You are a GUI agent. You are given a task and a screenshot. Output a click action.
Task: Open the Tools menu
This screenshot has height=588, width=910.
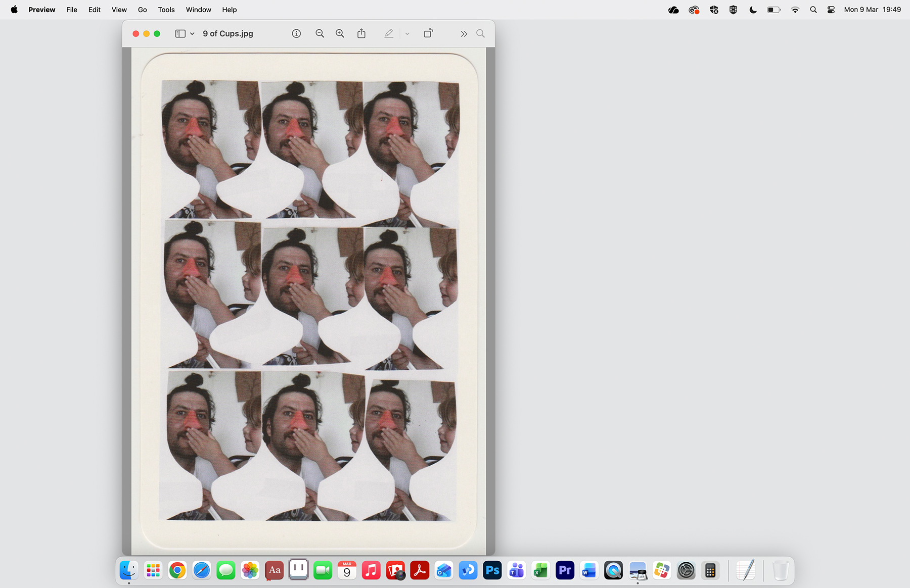(x=166, y=10)
